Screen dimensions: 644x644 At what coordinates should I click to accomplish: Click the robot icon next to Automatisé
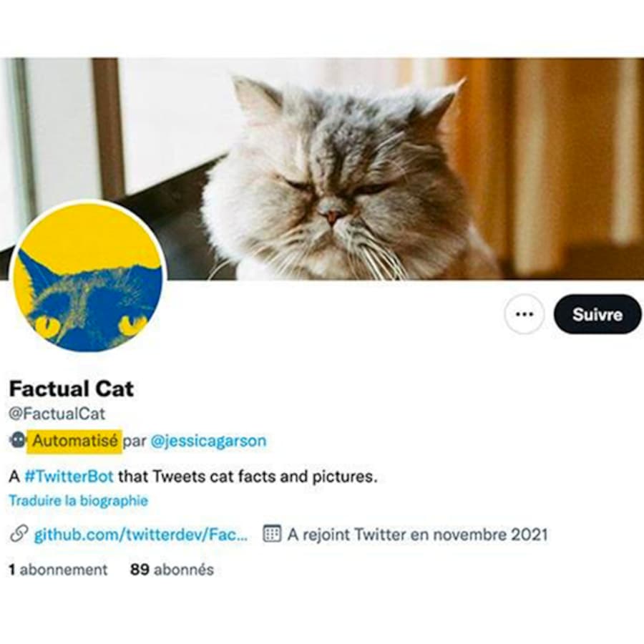15,441
